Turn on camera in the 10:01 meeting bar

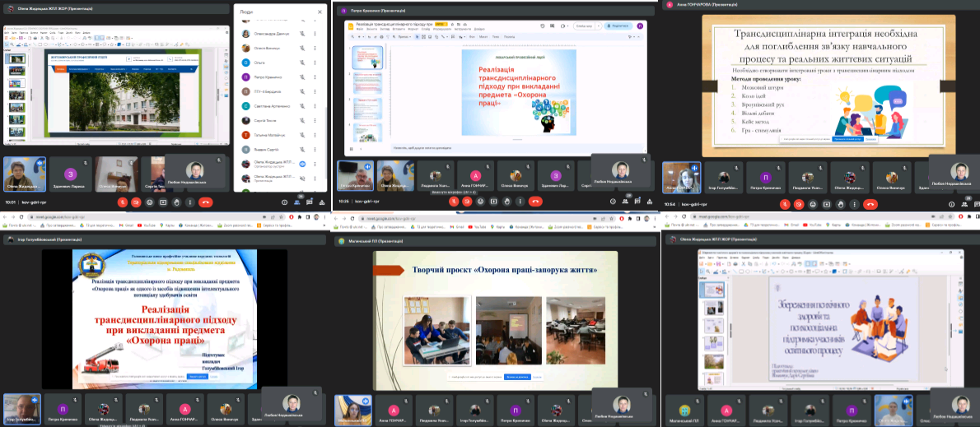(x=136, y=202)
